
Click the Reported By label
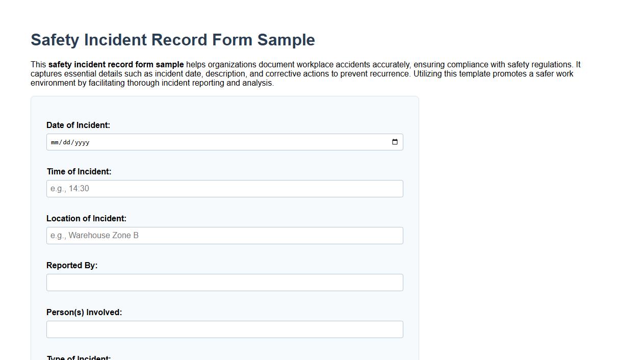(x=72, y=265)
